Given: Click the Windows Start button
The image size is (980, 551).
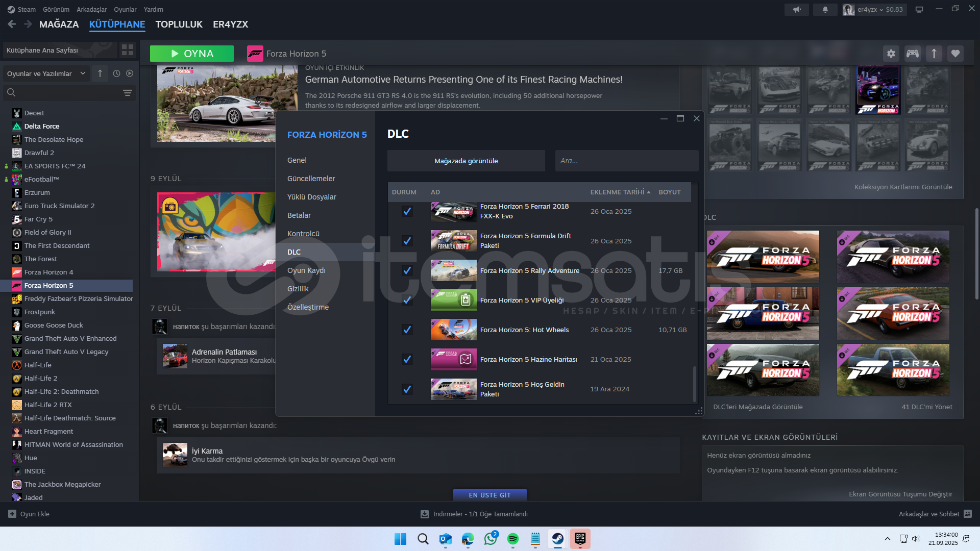Looking at the screenshot, I should [x=401, y=539].
